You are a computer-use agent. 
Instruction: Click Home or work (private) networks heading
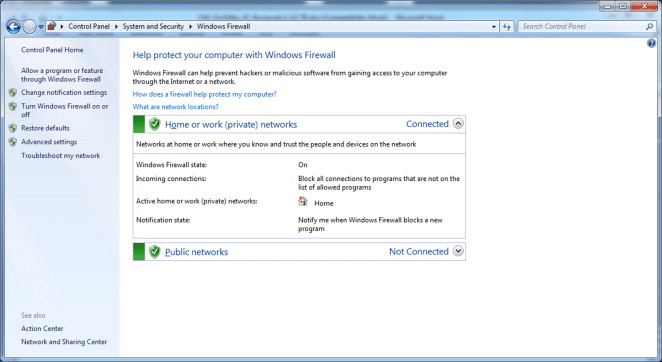231,125
